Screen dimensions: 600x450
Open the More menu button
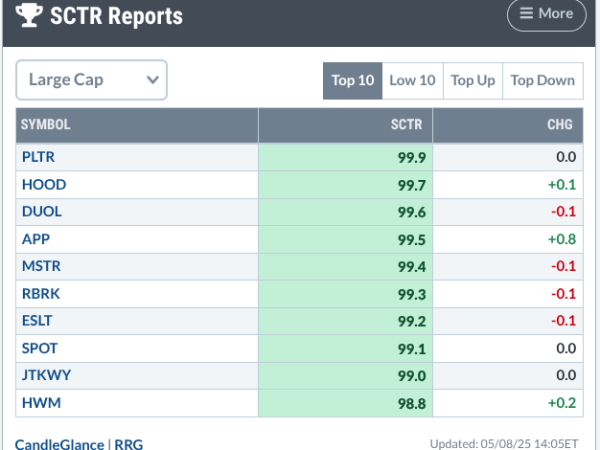[546, 14]
